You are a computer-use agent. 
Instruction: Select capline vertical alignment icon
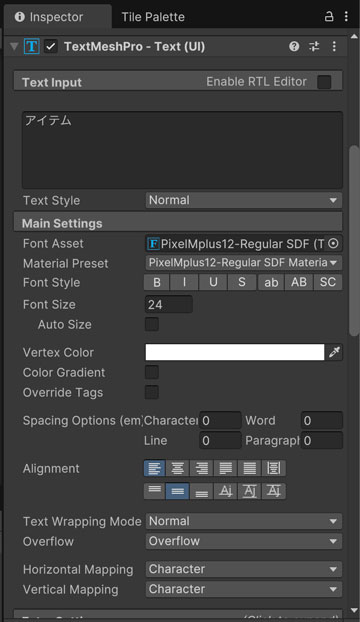(x=274, y=491)
